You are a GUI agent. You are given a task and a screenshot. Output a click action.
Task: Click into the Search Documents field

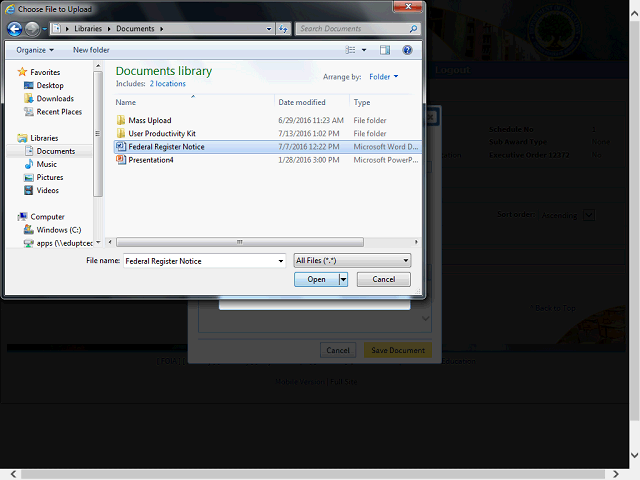pyautogui.click(x=353, y=29)
